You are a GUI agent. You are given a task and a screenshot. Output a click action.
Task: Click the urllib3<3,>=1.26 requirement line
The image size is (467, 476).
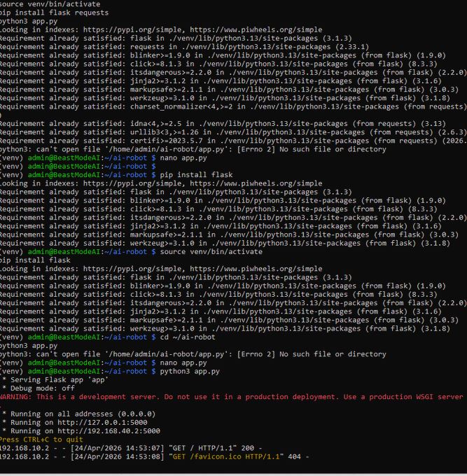[x=233, y=132]
